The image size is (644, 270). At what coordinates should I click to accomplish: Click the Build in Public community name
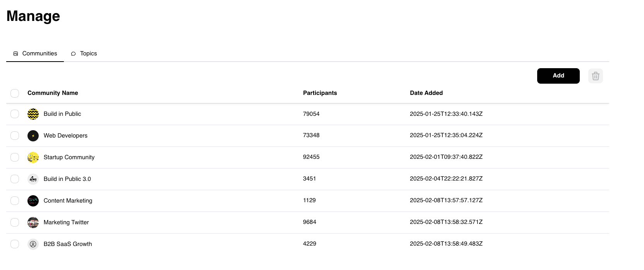(x=62, y=114)
